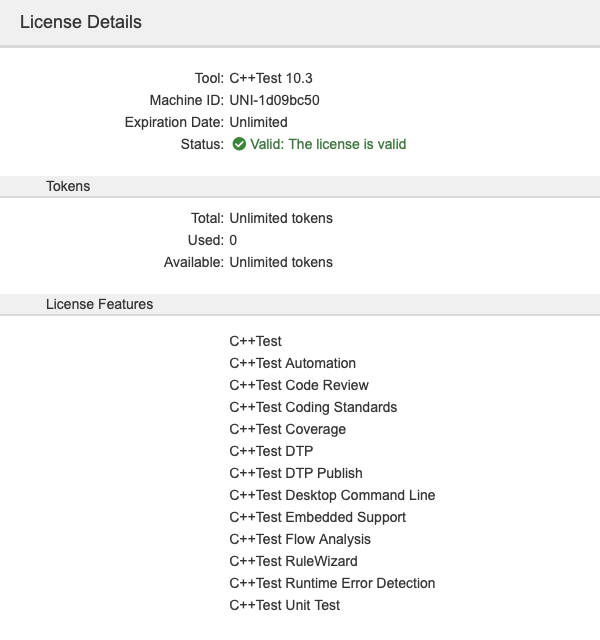
Task: Select the C++Test DTP Publish feature
Action: [296, 473]
